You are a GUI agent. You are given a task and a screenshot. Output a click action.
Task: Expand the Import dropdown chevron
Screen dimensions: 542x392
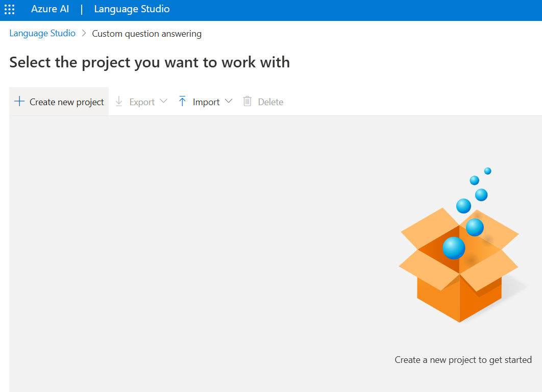click(x=228, y=101)
